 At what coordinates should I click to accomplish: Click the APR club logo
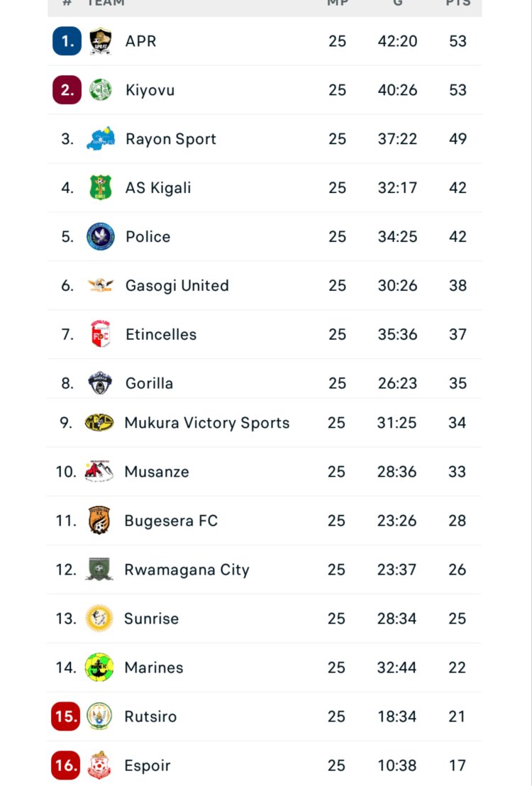click(x=100, y=41)
